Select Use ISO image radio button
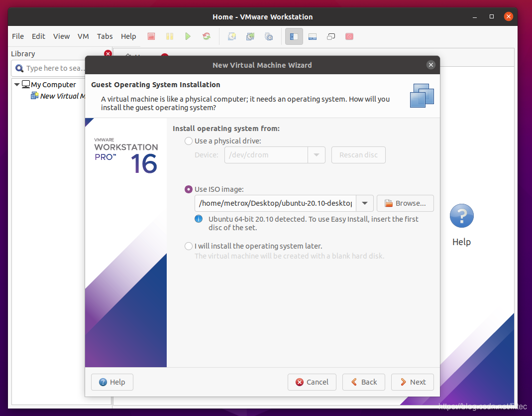Screen dimensions: 532x416 pyautogui.click(x=188, y=189)
